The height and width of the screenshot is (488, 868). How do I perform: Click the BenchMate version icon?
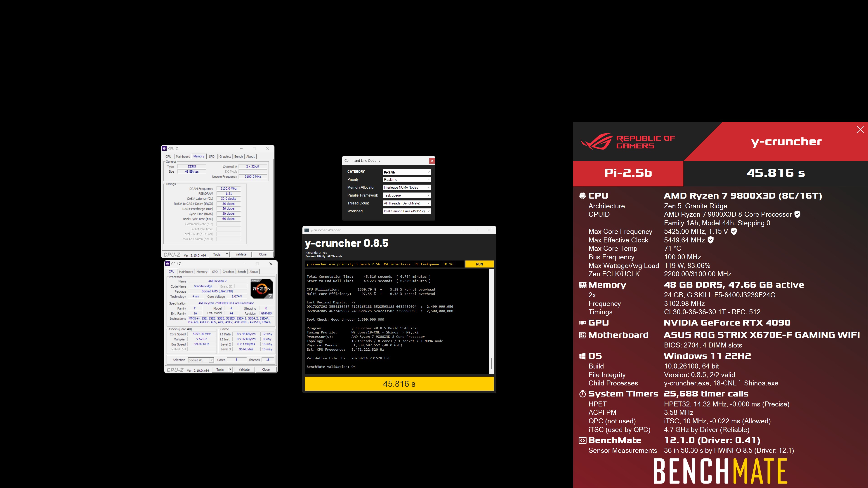tap(582, 440)
